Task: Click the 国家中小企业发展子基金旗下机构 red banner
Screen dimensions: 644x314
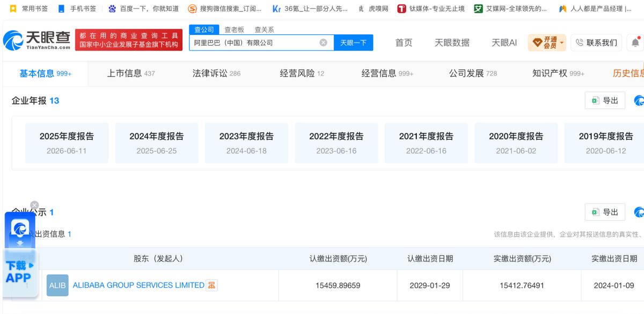Action: [129, 40]
